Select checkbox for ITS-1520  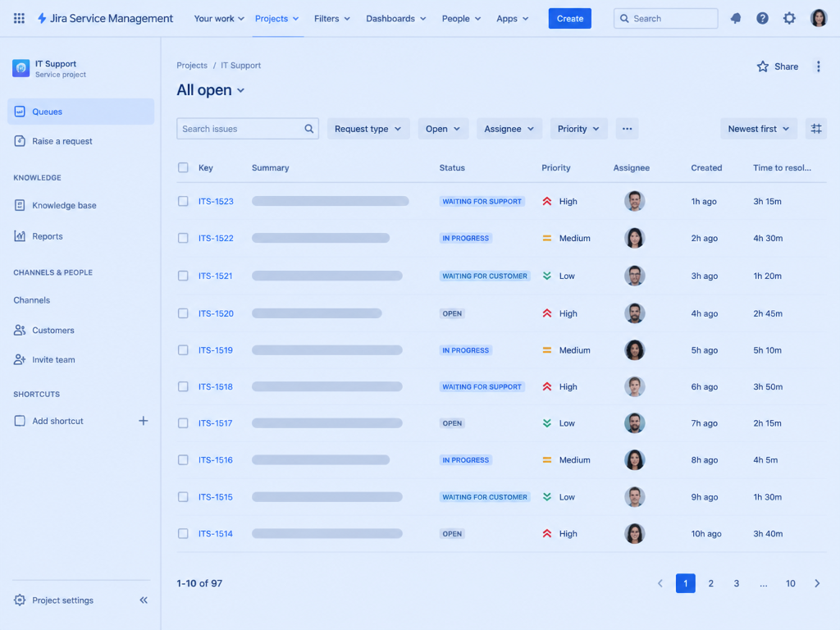coord(183,313)
